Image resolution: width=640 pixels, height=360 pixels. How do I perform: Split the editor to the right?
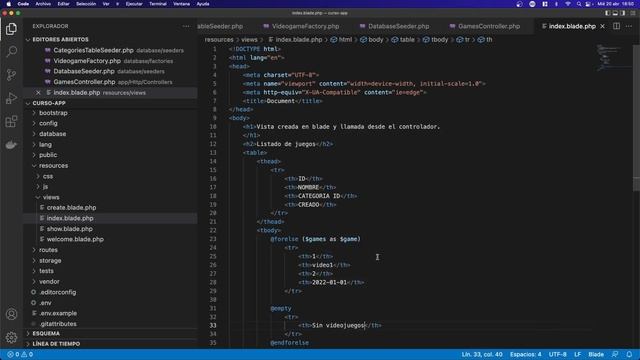(616, 26)
